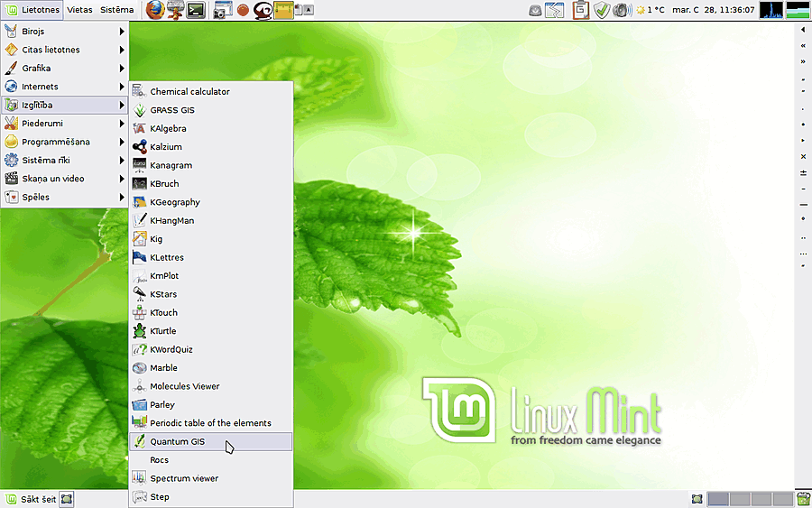812x508 pixels.
Task: Launch Molecules Viewer
Action: click(x=211, y=386)
